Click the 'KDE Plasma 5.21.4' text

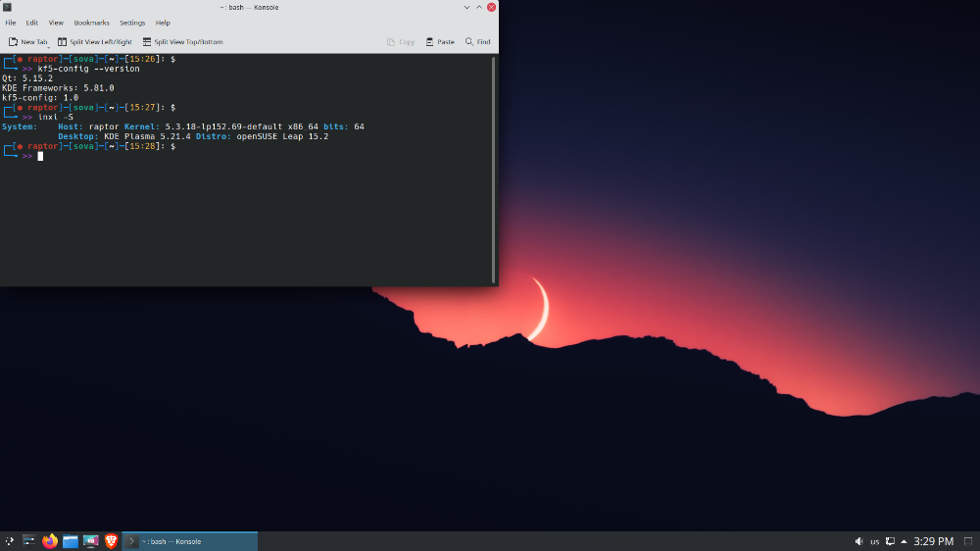click(x=148, y=136)
